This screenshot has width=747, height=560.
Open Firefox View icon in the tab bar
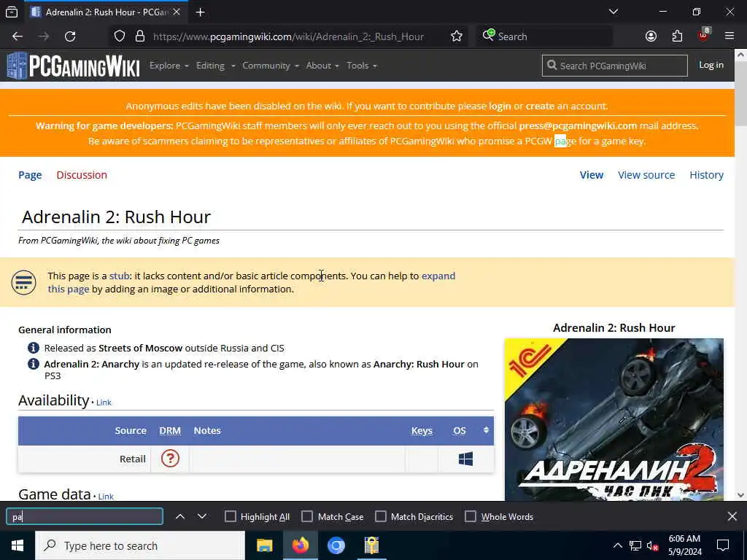pyautogui.click(x=12, y=12)
